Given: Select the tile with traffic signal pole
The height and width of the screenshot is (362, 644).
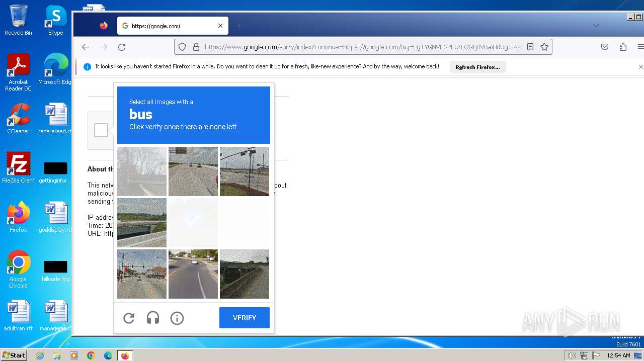Looking at the screenshot, I should [245, 171].
